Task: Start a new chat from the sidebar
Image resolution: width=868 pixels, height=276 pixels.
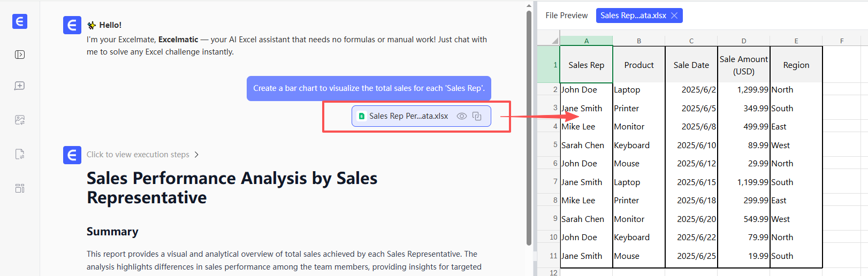Action: (x=20, y=86)
